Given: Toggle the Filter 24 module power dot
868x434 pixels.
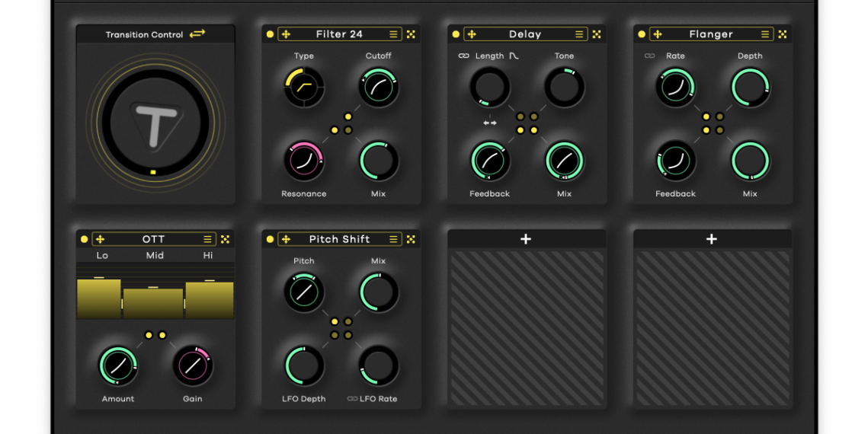Looking at the screenshot, I should [x=270, y=34].
